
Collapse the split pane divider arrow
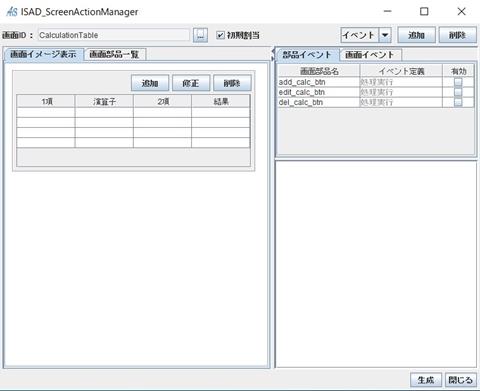[x=273, y=52]
